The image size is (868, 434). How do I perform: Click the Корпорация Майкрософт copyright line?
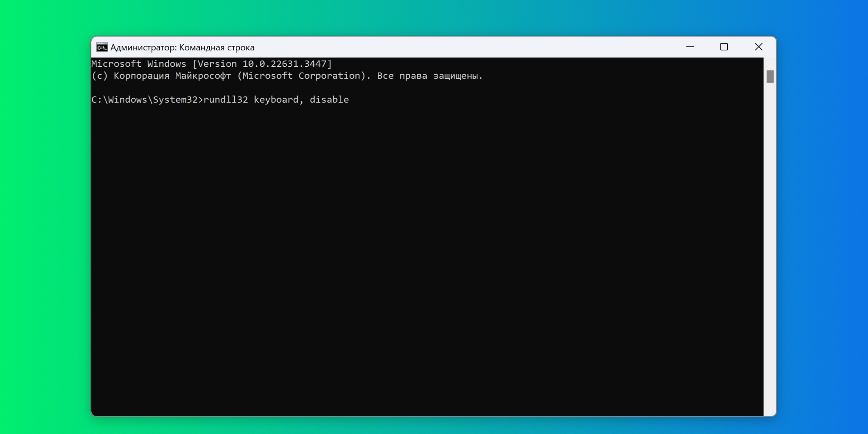(287, 76)
